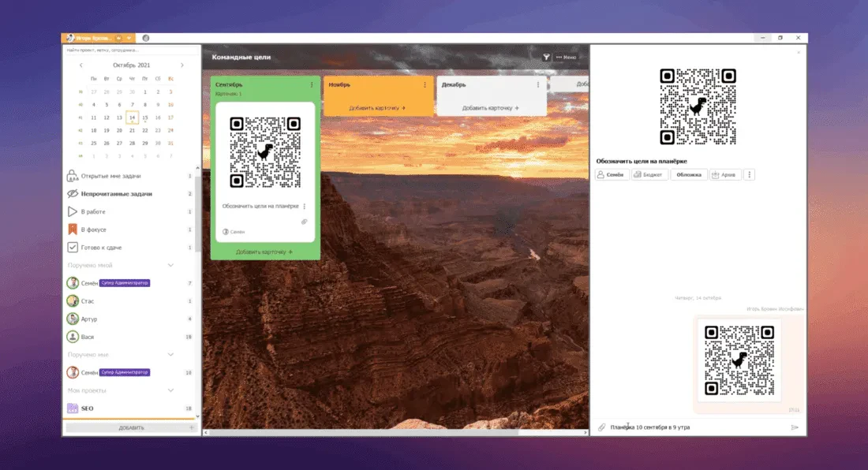This screenshot has width=868, height=470.
Task: Send the chat message with arrow icon
Action: coord(795,427)
